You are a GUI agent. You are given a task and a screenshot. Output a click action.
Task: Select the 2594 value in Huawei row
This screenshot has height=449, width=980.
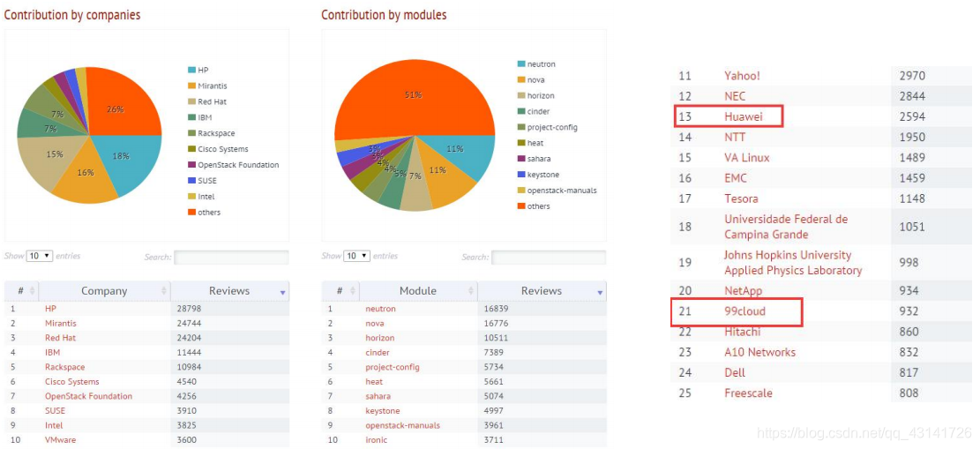click(x=912, y=116)
